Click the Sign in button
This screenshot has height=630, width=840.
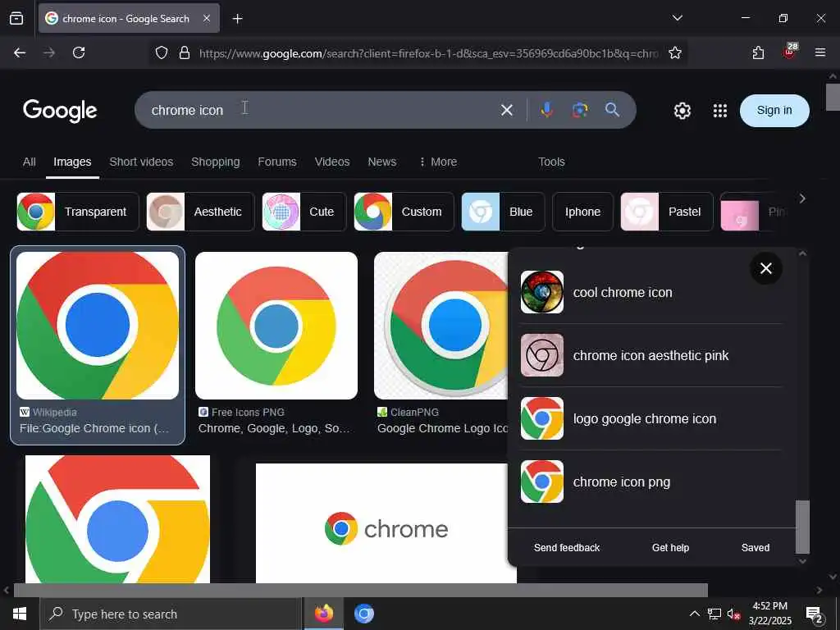[x=774, y=111]
